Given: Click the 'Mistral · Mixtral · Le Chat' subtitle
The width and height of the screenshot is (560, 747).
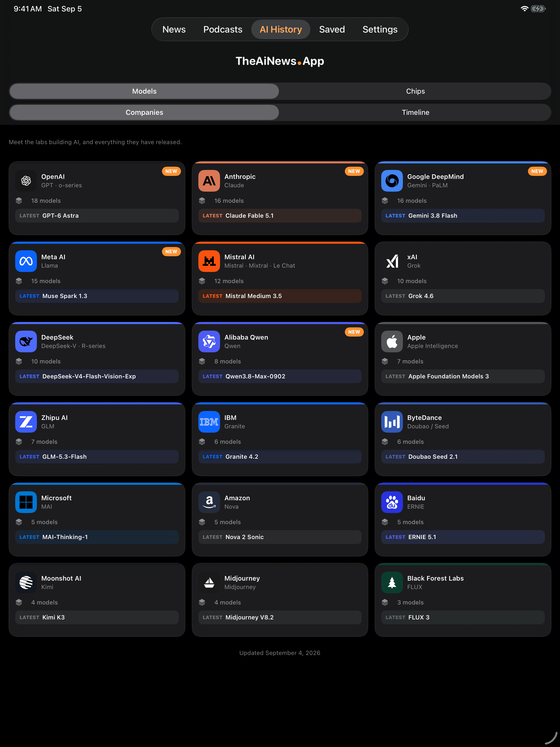Looking at the screenshot, I should point(260,266).
